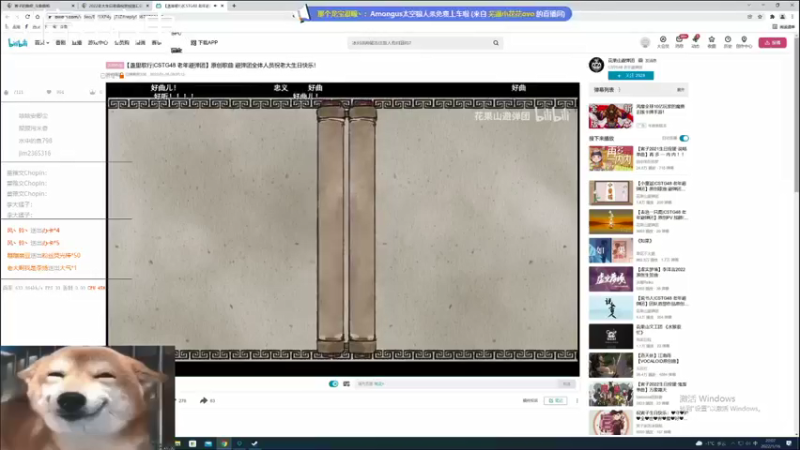This screenshot has height=450, width=800.
Task: Expand the 弹幕列表 danmaku list panel
Action: (x=638, y=90)
